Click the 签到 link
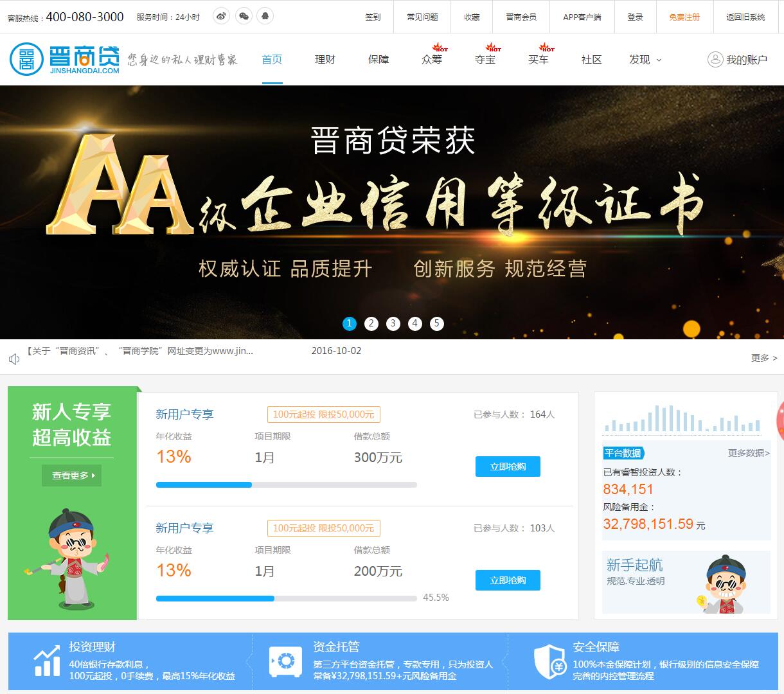This screenshot has width=784, height=694. tap(373, 17)
